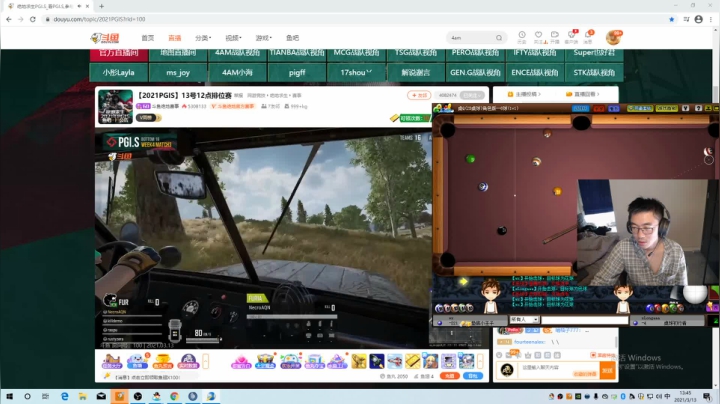Click the cue ball spin control
The height and width of the screenshot is (404, 720).
(x=695, y=293)
